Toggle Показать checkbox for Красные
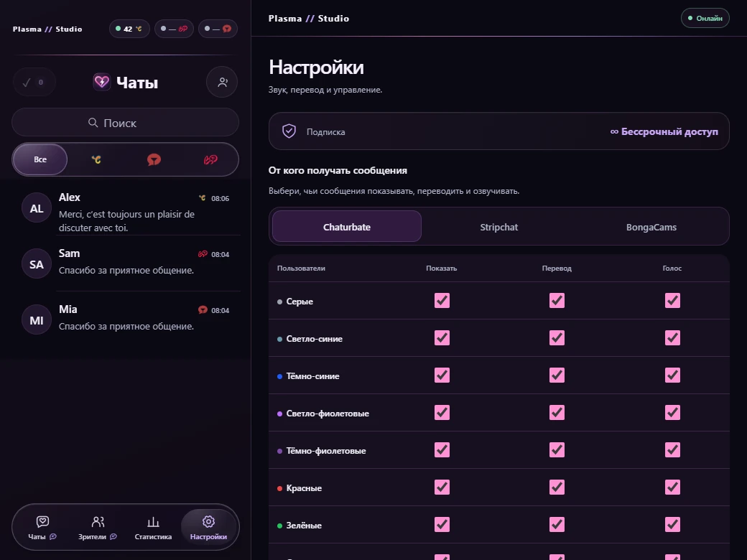This screenshot has height=560, width=747. (x=442, y=487)
